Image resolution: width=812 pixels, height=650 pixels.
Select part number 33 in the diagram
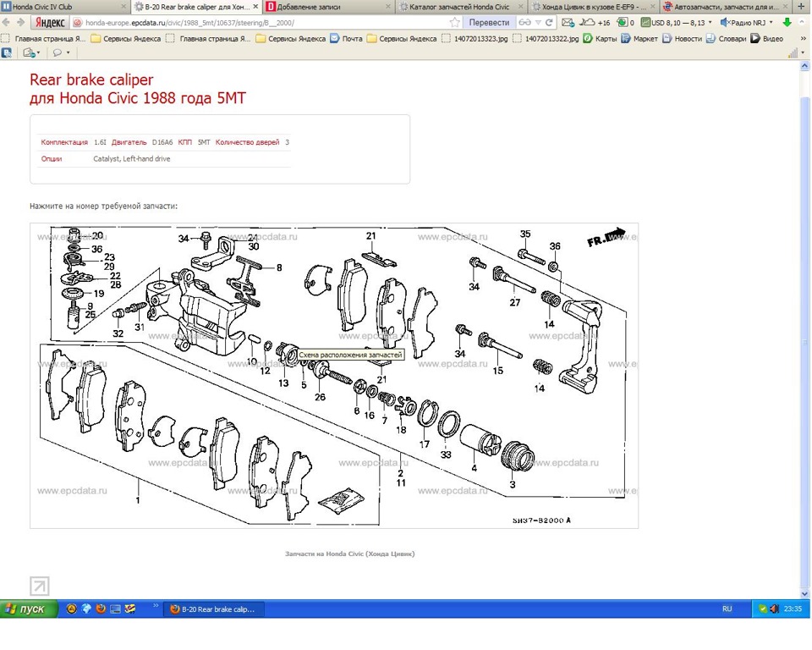[446, 454]
